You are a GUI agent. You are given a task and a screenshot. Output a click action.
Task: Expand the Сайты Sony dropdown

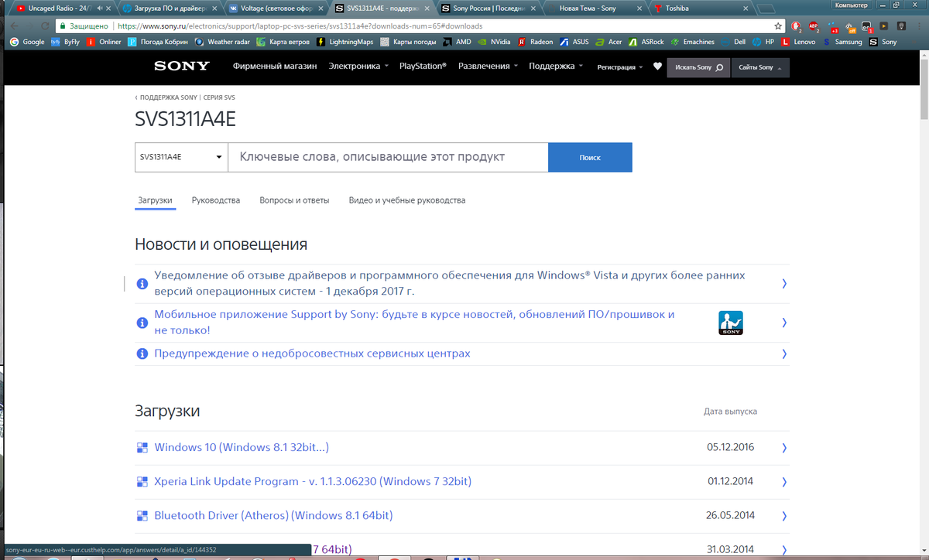coord(759,67)
